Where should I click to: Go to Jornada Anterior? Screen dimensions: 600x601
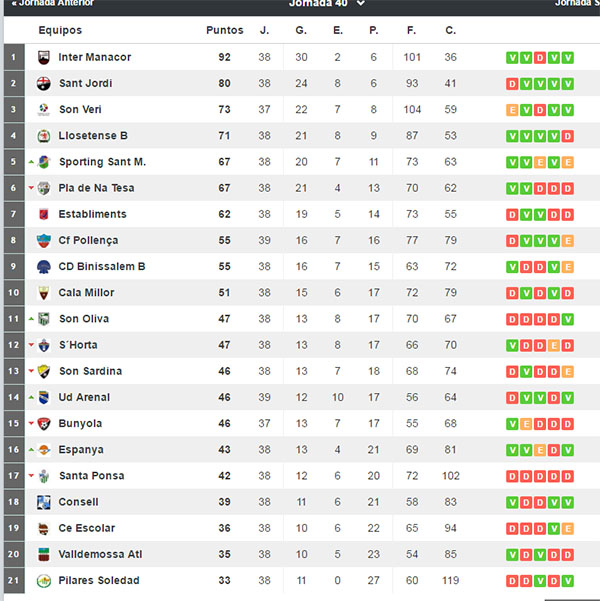click(x=53, y=3)
